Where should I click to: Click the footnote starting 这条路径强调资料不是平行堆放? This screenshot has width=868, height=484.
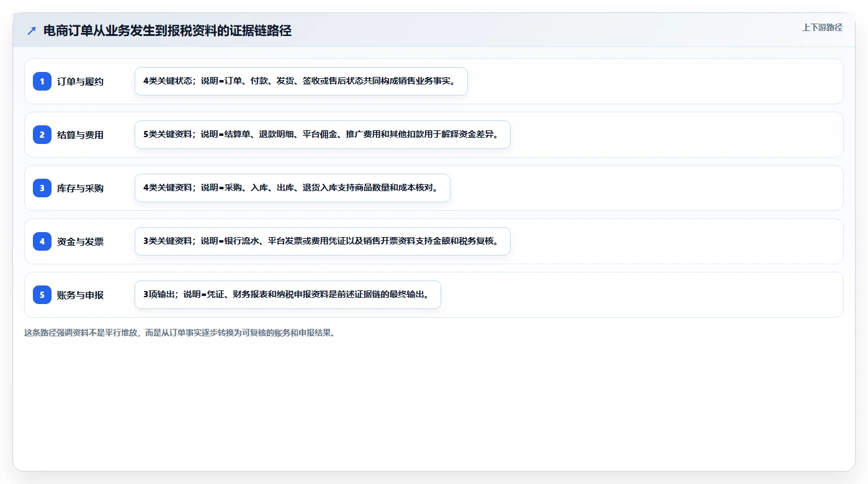pyautogui.click(x=180, y=333)
